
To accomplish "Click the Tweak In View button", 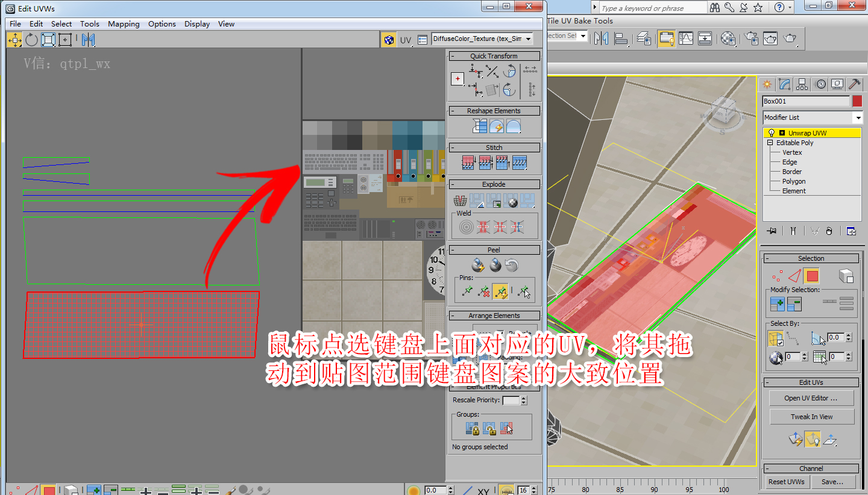I will coord(811,416).
